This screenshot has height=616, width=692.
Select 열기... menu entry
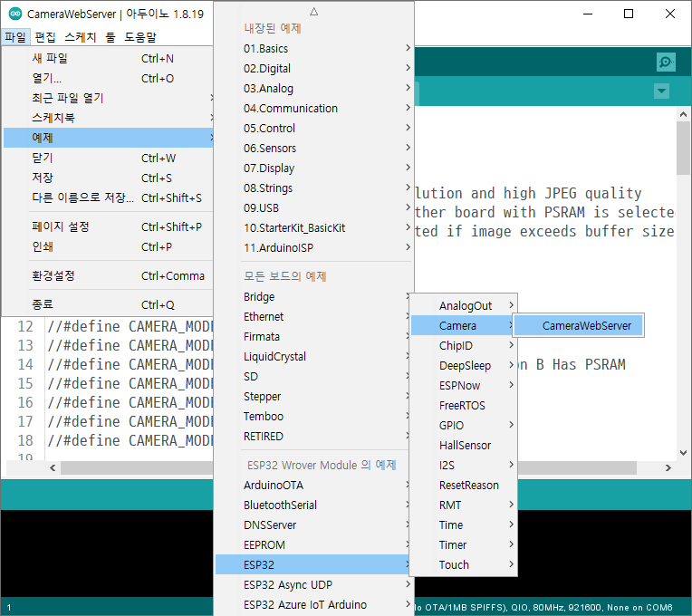coord(108,78)
